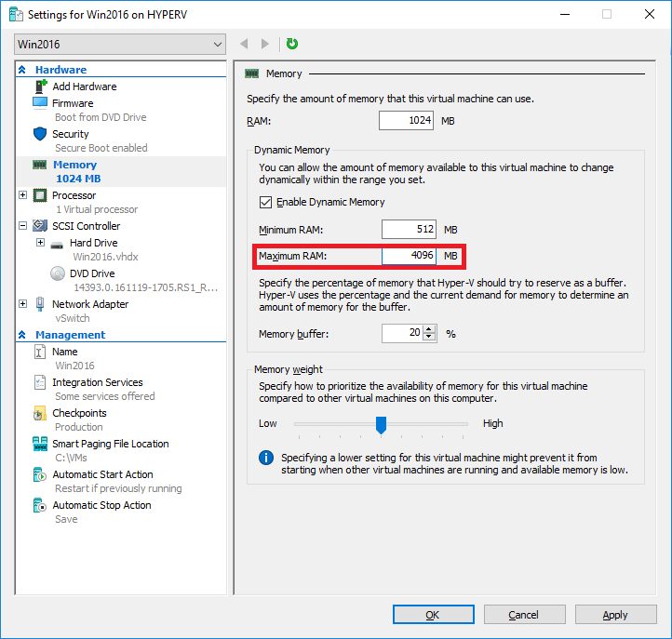This screenshot has height=639, width=672.
Task: Click the Apply button
Action: 616,615
